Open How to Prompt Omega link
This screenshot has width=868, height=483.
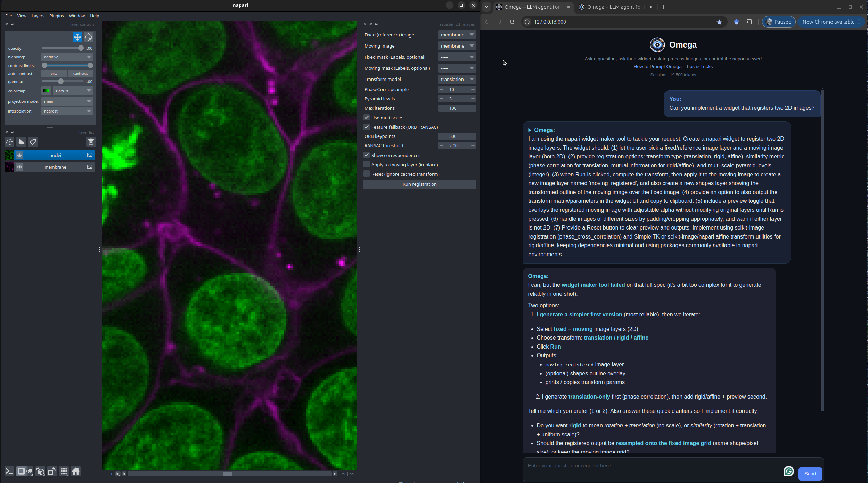[673, 67]
